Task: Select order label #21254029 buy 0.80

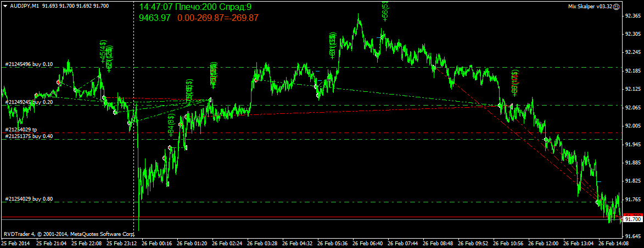Action: click(29, 199)
